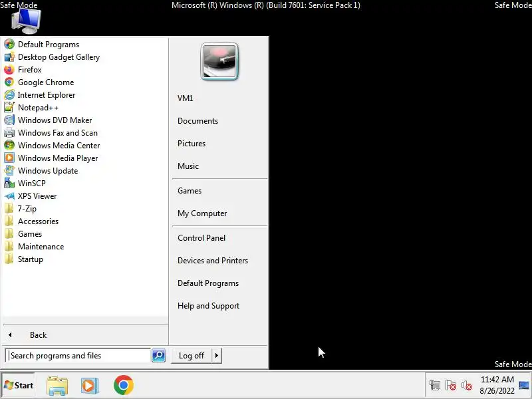
Task: Open Documents from the Start menu
Action: [198, 121]
